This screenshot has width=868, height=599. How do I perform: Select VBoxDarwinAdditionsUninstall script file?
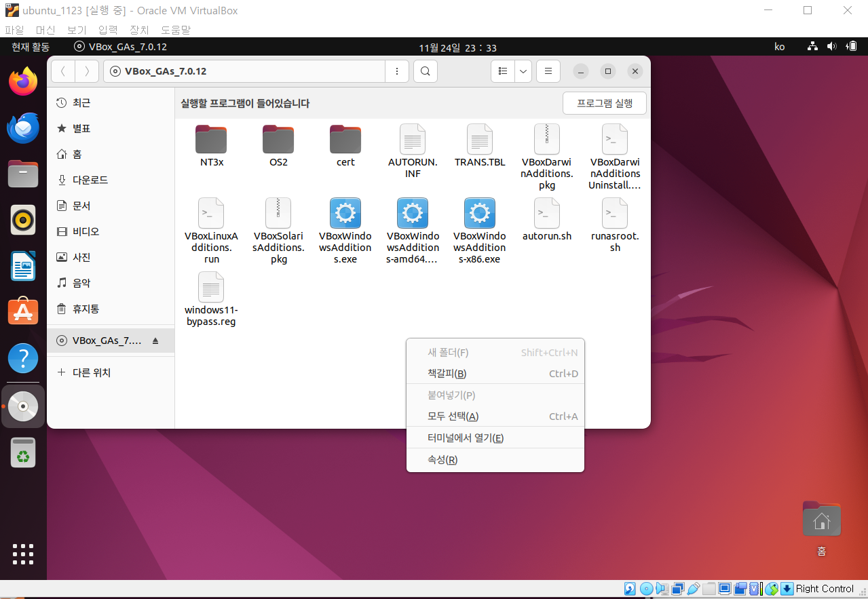[615, 157]
